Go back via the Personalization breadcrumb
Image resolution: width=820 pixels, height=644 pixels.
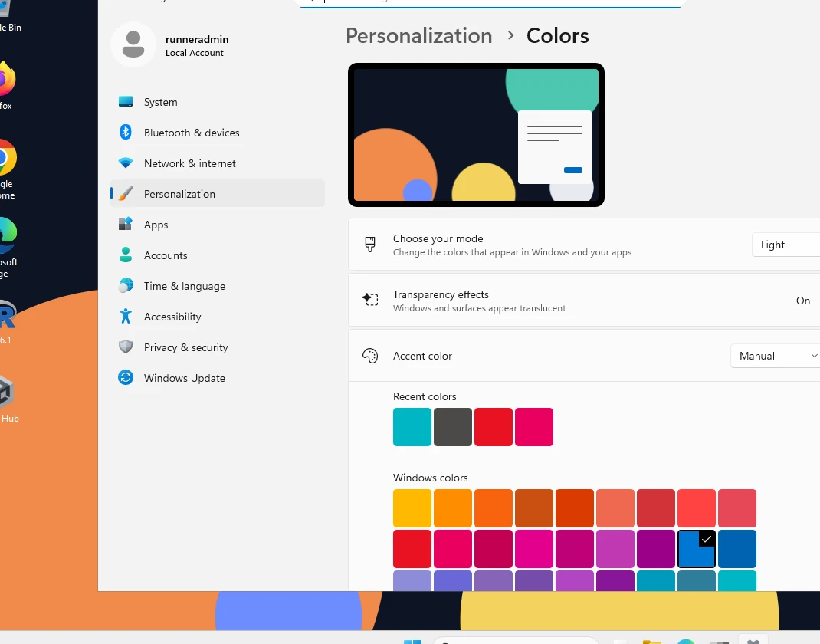tap(419, 35)
